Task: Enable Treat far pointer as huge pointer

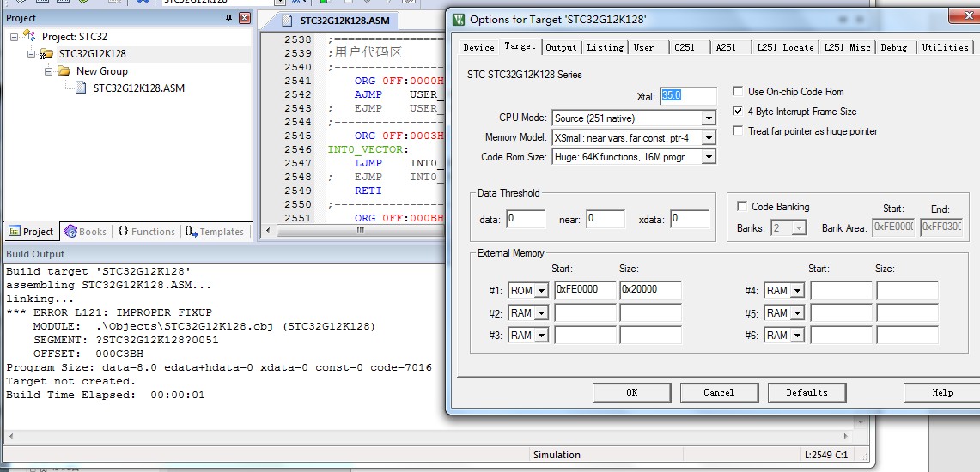Action: pyautogui.click(x=738, y=131)
